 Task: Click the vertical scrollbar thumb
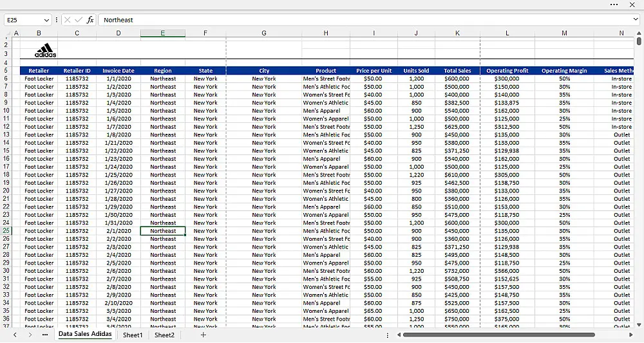click(x=639, y=41)
